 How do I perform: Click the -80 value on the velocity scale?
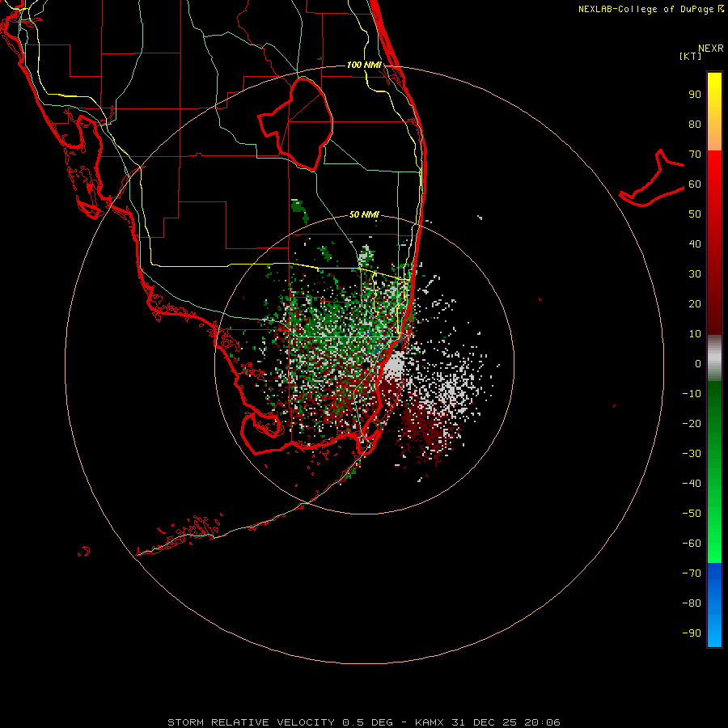click(x=692, y=603)
